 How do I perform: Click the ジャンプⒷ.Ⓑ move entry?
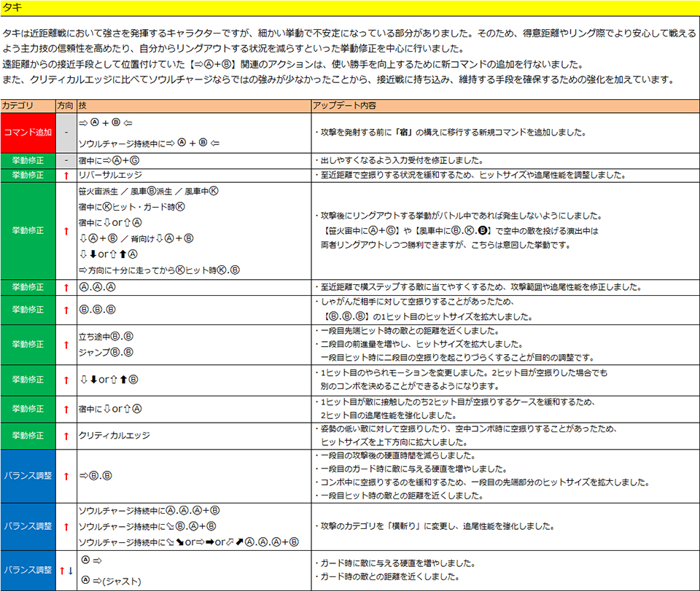[x=105, y=353]
